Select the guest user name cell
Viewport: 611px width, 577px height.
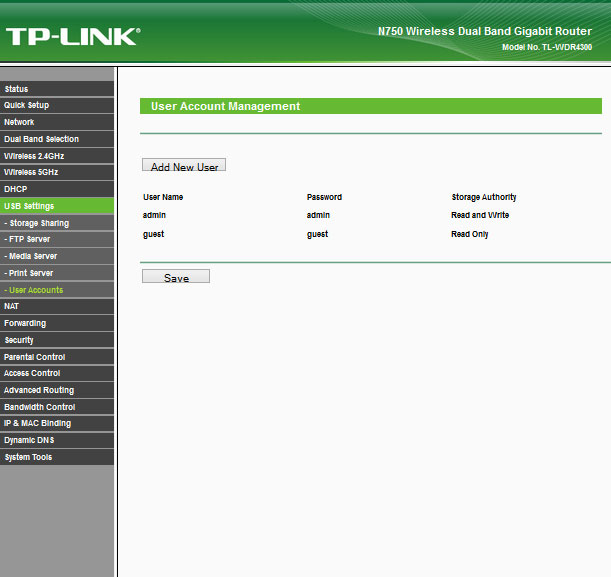pos(154,234)
